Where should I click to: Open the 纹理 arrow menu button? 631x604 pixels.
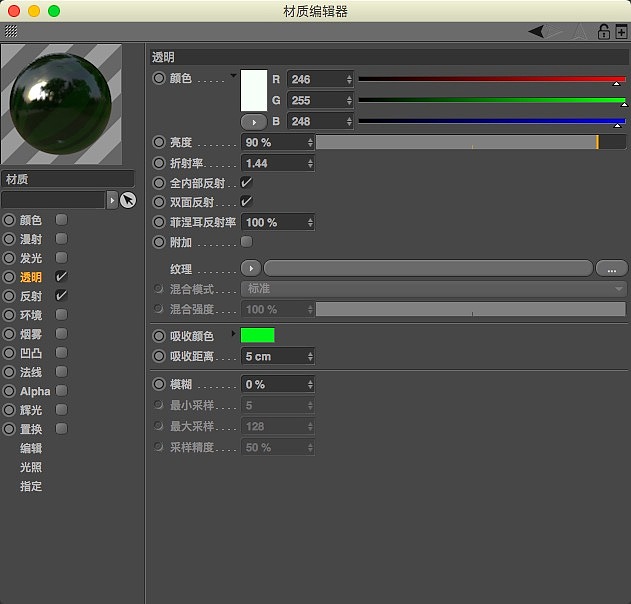tap(251, 268)
